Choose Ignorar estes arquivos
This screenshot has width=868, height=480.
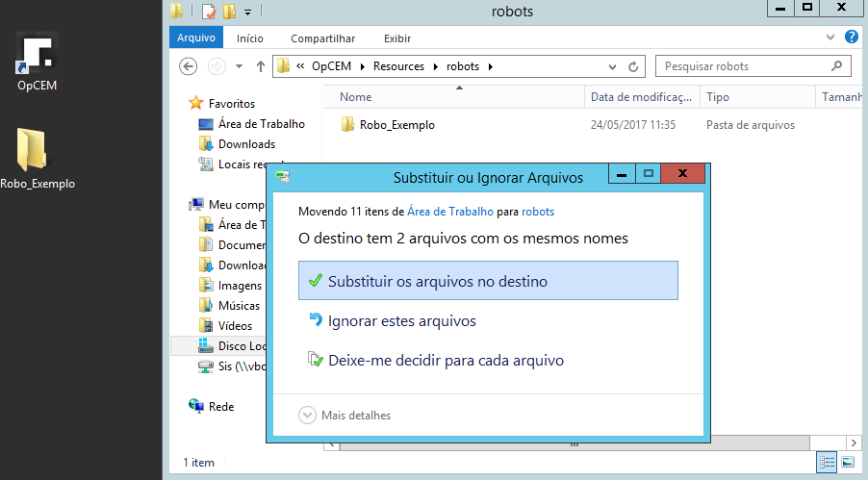click(x=401, y=321)
